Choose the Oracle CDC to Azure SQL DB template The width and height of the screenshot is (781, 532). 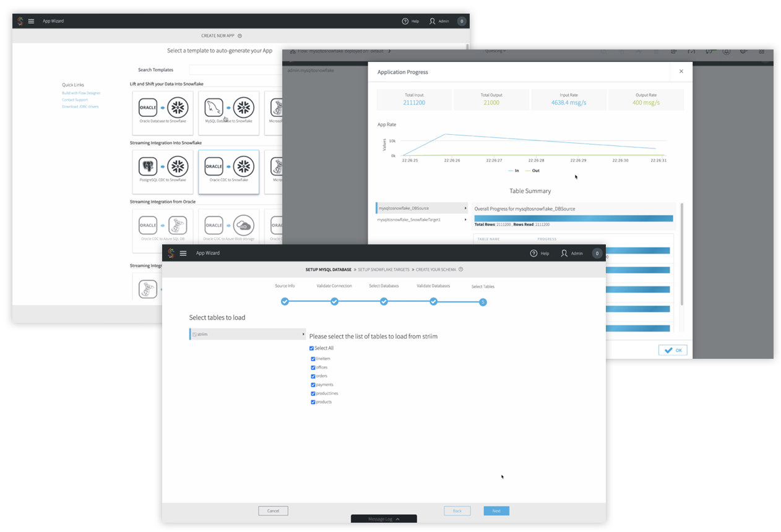(x=162, y=230)
